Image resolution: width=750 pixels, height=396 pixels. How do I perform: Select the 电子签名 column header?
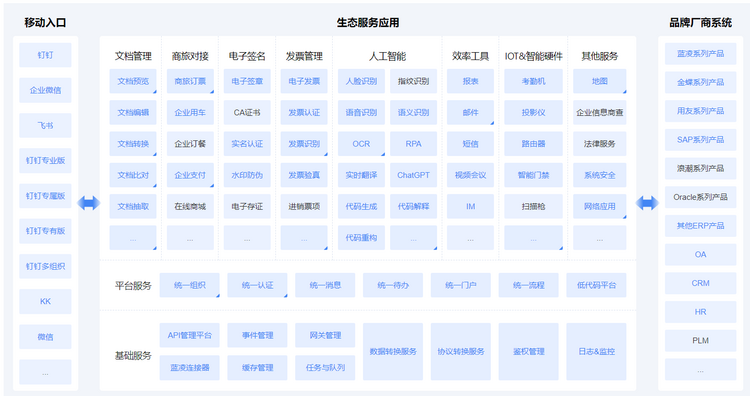[x=247, y=56]
